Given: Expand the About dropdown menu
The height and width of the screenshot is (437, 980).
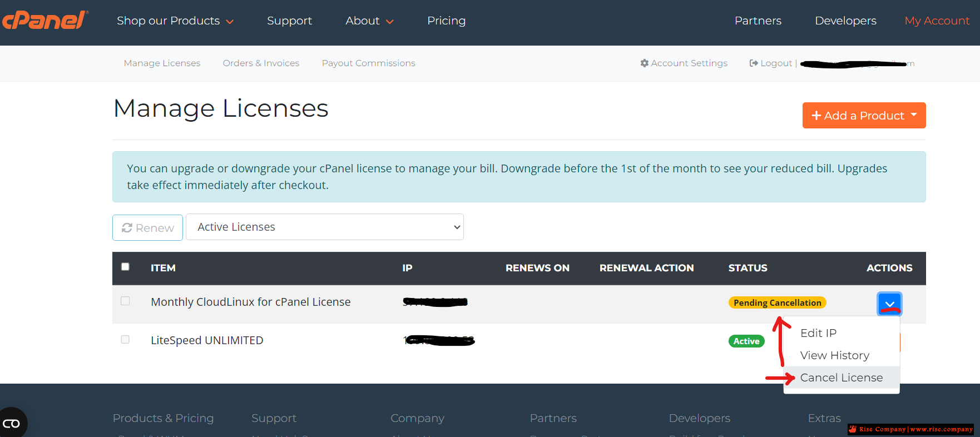Looking at the screenshot, I should [370, 21].
